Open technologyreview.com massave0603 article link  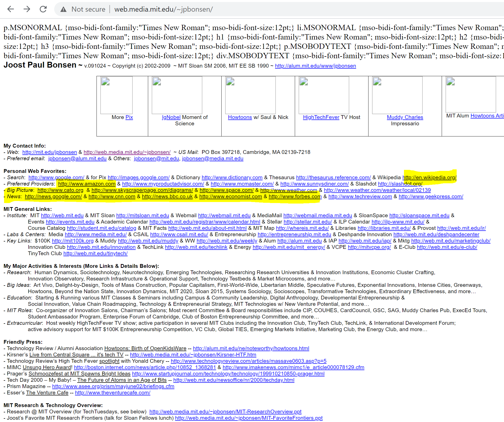click(x=248, y=361)
